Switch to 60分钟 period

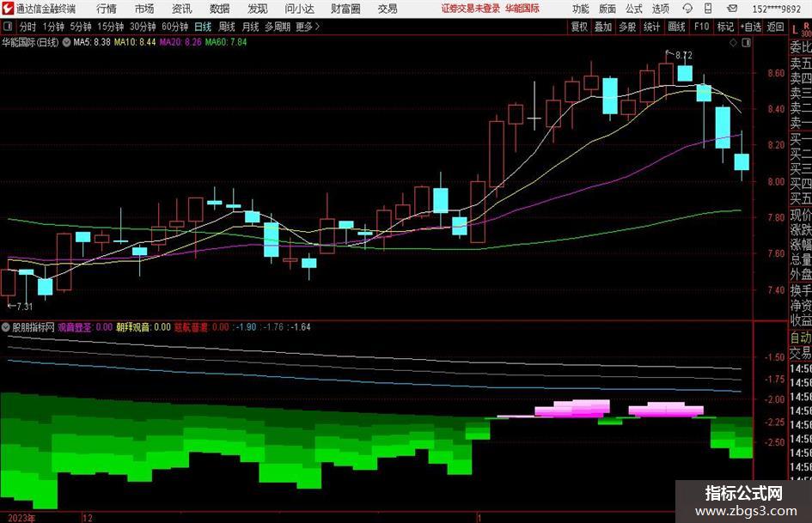click(x=175, y=27)
